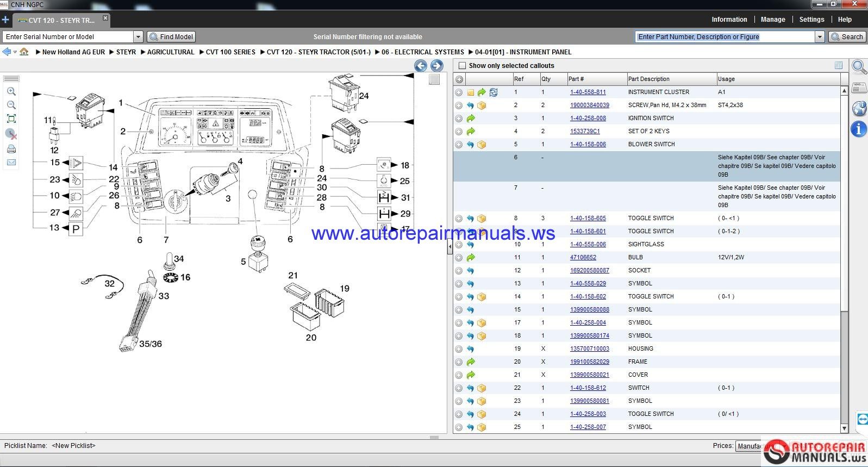This screenshot has width=868, height=467.
Task: Open the Help menu
Action: pos(845,20)
